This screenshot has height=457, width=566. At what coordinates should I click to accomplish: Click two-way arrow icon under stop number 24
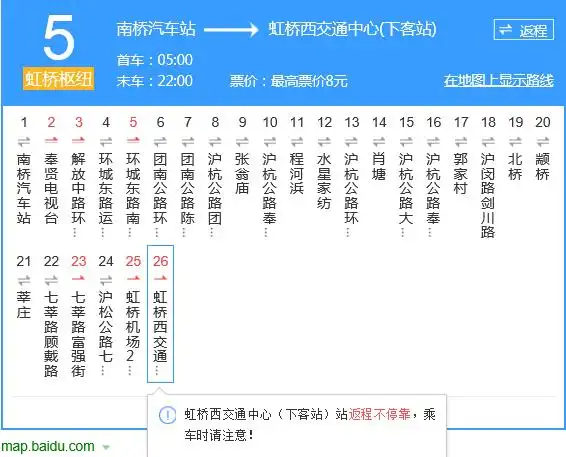[106, 280]
